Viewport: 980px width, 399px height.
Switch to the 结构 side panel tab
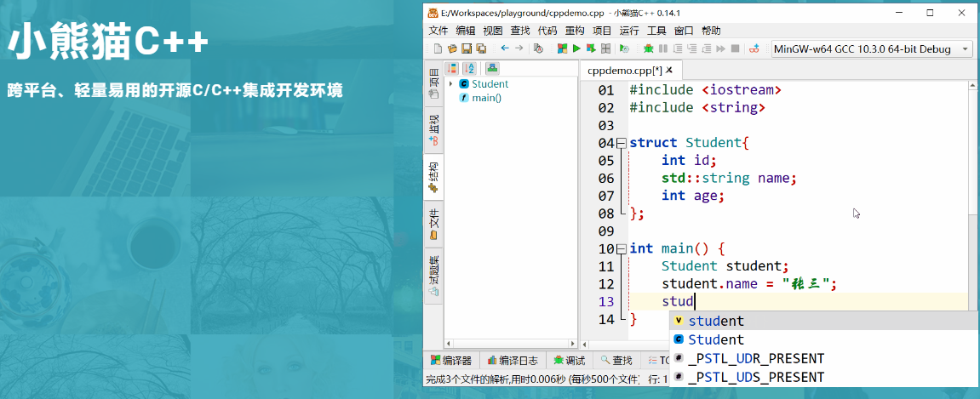(433, 177)
